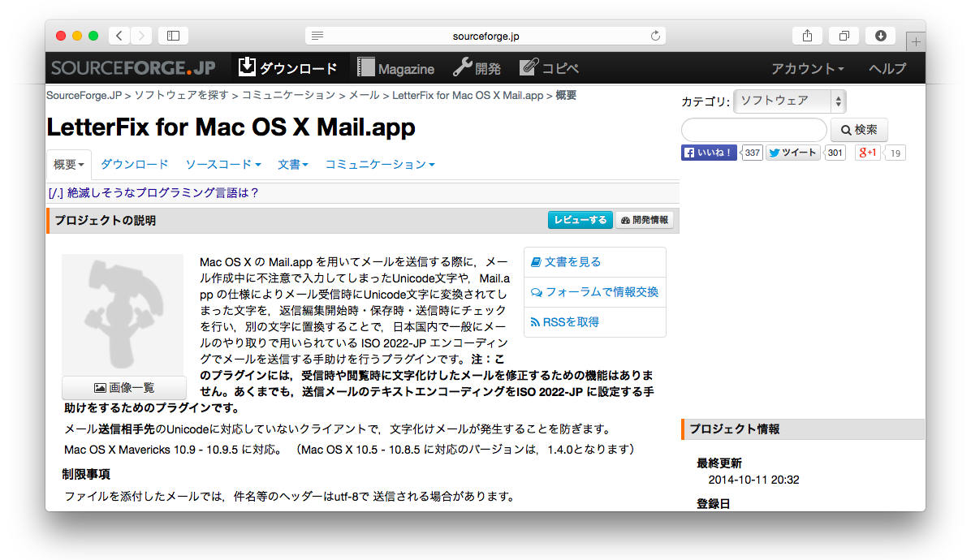Add a new tab with plus button
This screenshot has height=560, width=971.
[x=915, y=42]
